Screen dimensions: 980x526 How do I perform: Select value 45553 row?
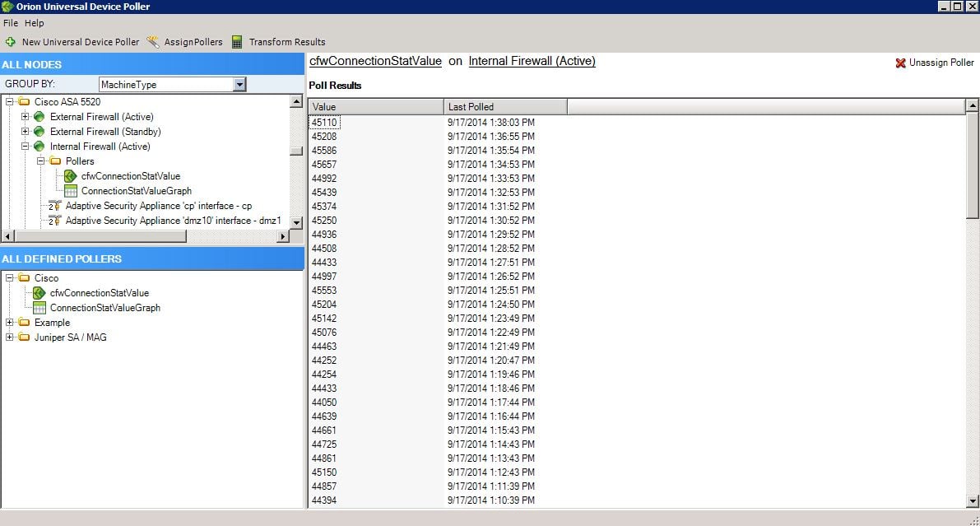coord(324,291)
